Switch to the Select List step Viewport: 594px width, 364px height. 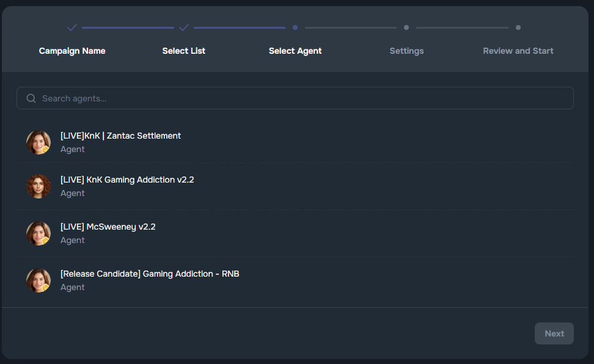point(183,51)
